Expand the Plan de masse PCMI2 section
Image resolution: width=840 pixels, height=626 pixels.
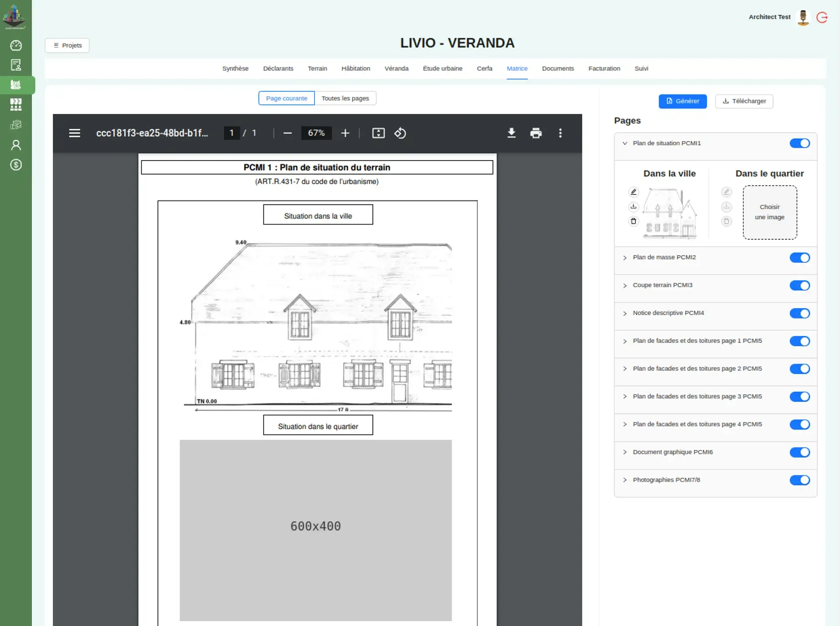625,257
